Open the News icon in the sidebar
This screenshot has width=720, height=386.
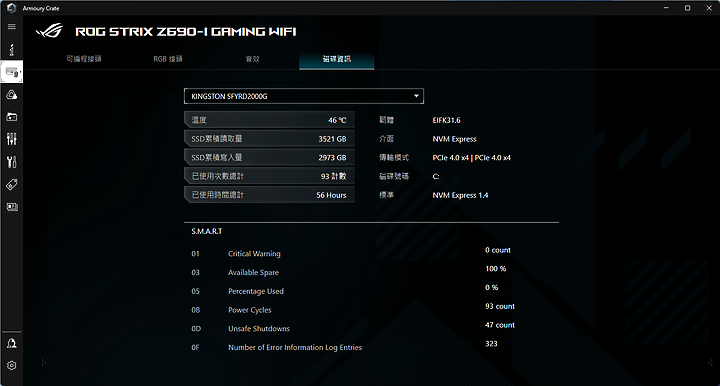click(x=11, y=207)
